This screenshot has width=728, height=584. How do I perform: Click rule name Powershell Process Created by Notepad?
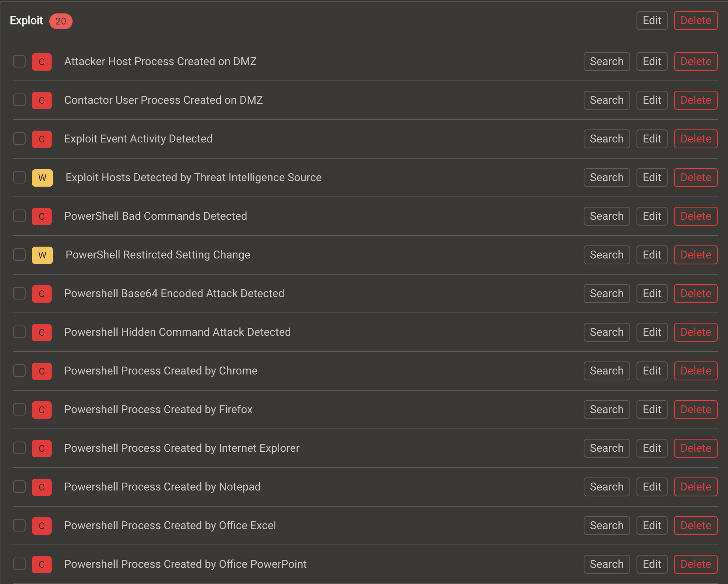[162, 487]
